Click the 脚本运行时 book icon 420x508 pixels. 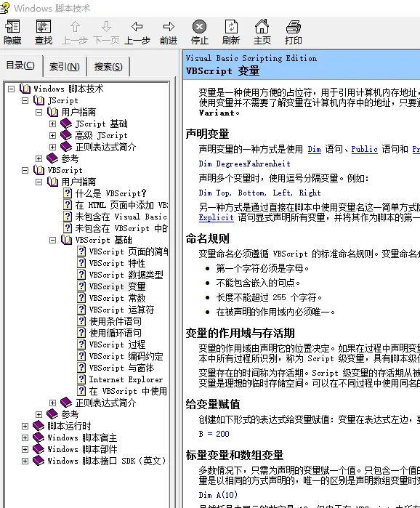click(39, 426)
